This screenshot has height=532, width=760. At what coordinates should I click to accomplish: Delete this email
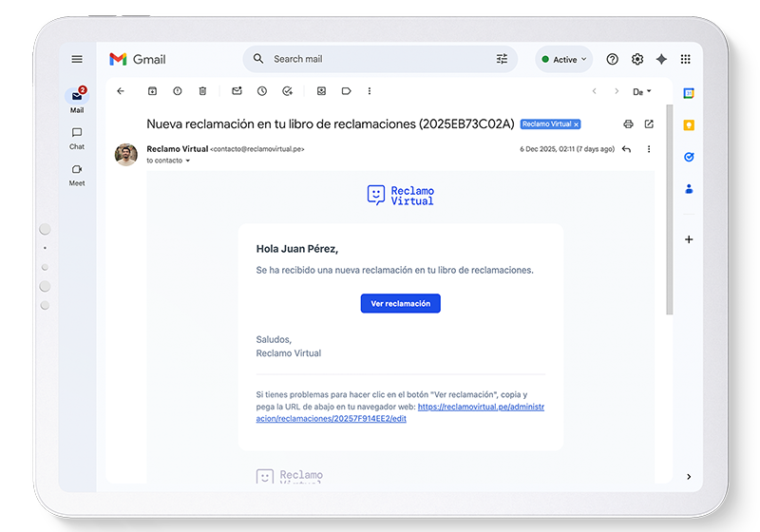coord(202,90)
